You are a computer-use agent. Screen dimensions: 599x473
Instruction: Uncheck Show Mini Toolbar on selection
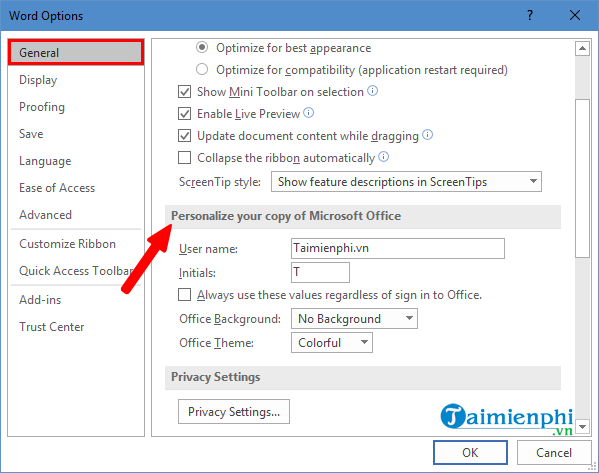click(185, 92)
